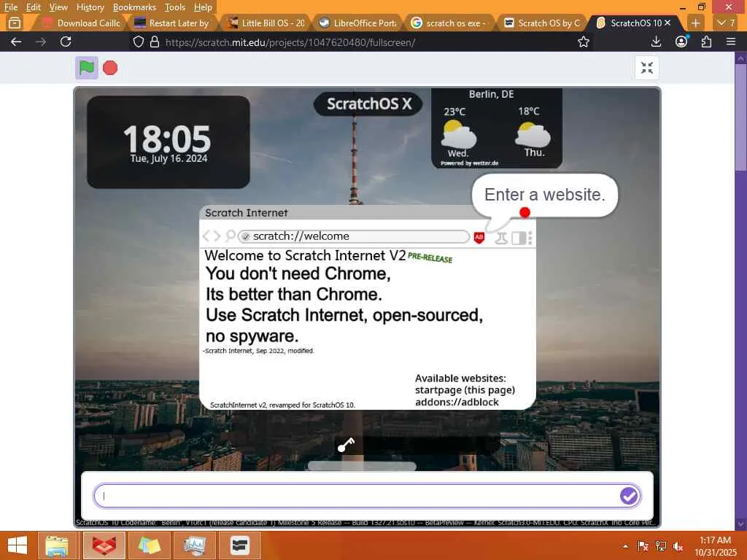Image resolution: width=747 pixels, height=560 pixels.
Task: Open a new browser tab
Action: coord(695,23)
